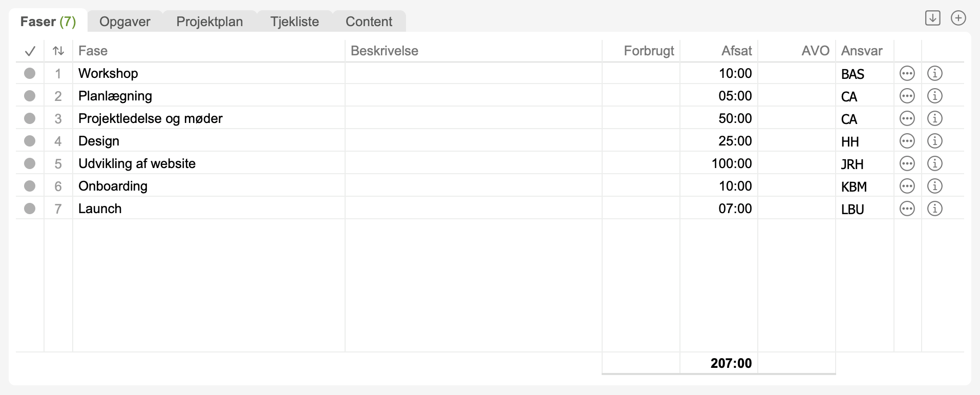Click the info icon for Launch row
This screenshot has height=395, width=980.
coord(934,209)
